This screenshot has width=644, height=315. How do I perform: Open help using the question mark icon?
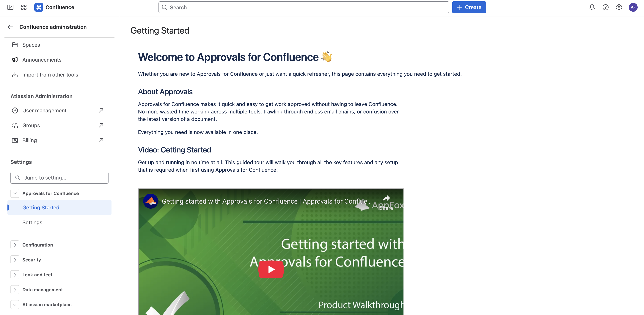pos(606,7)
